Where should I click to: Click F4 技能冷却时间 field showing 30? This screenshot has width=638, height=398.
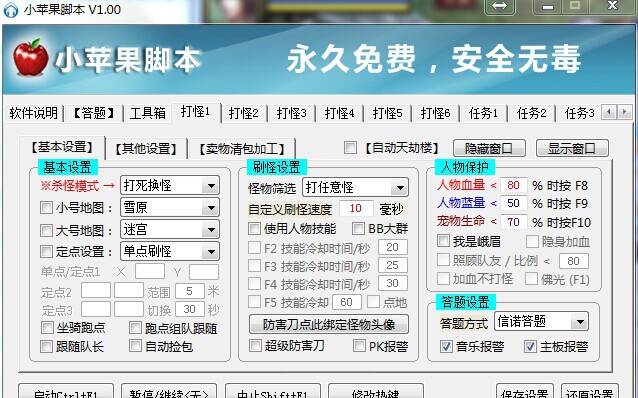pos(393,283)
